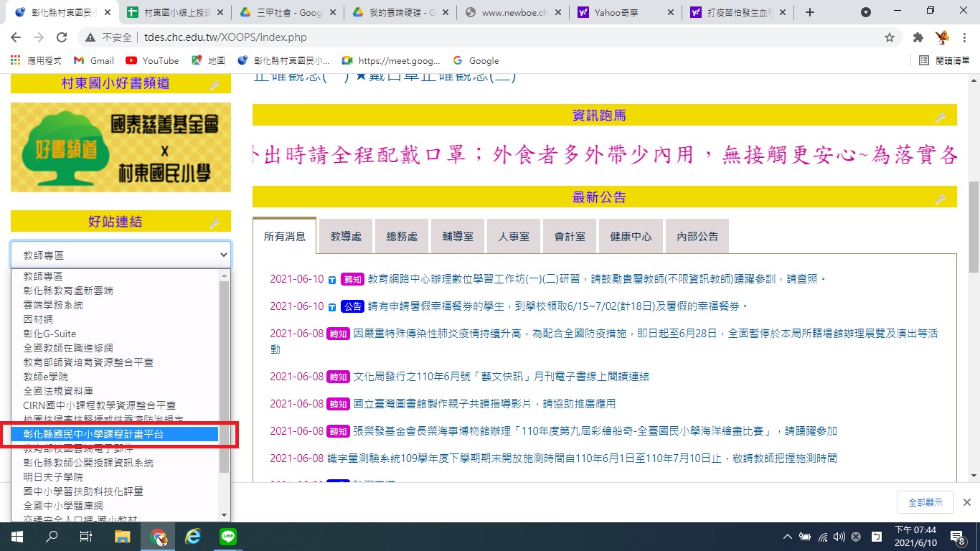
Task: Choose 彰化縣教育處新雲端 from the list
Action: coord(116,291)
